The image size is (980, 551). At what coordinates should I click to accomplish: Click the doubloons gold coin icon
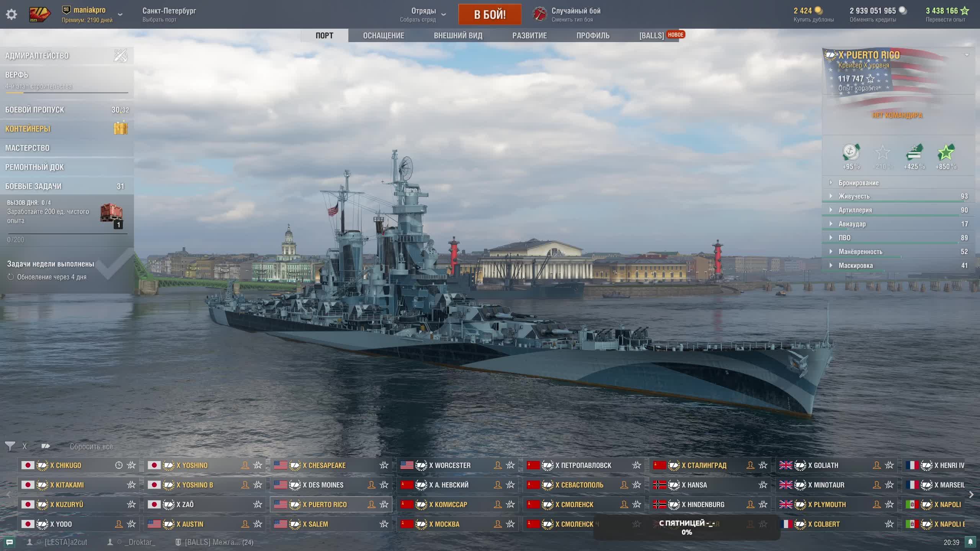point(819,11)
